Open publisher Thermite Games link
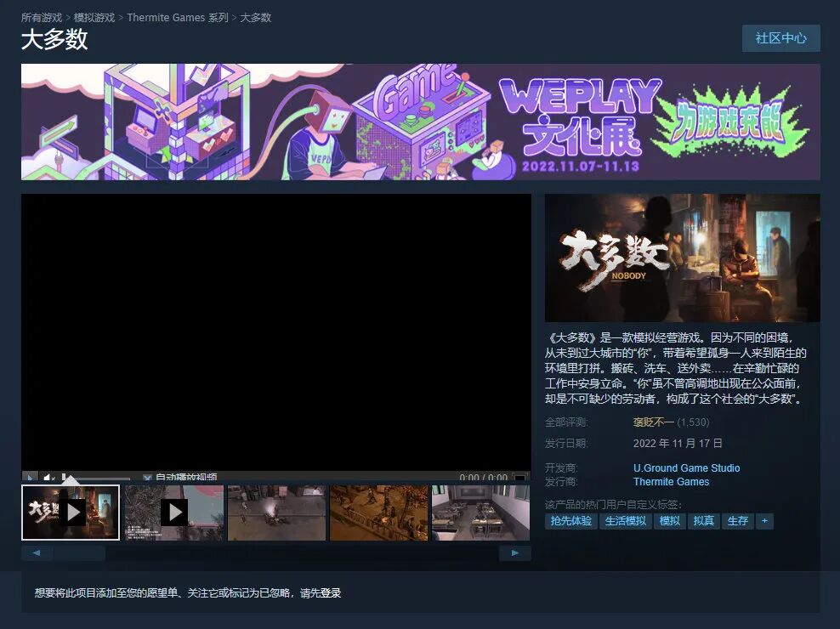840x629 pixels. click(x=672, y=482)
